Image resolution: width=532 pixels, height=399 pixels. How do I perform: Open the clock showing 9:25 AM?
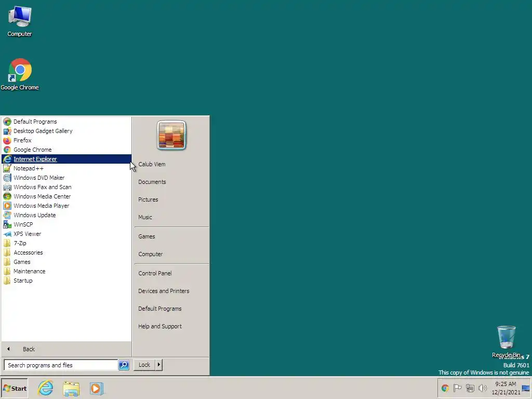(506, 388)
